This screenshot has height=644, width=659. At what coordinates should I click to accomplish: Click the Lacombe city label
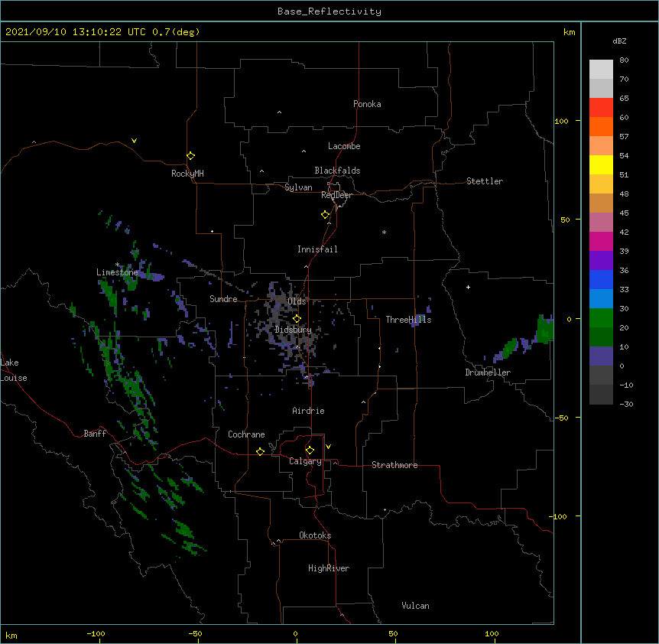tap(344, 146)
